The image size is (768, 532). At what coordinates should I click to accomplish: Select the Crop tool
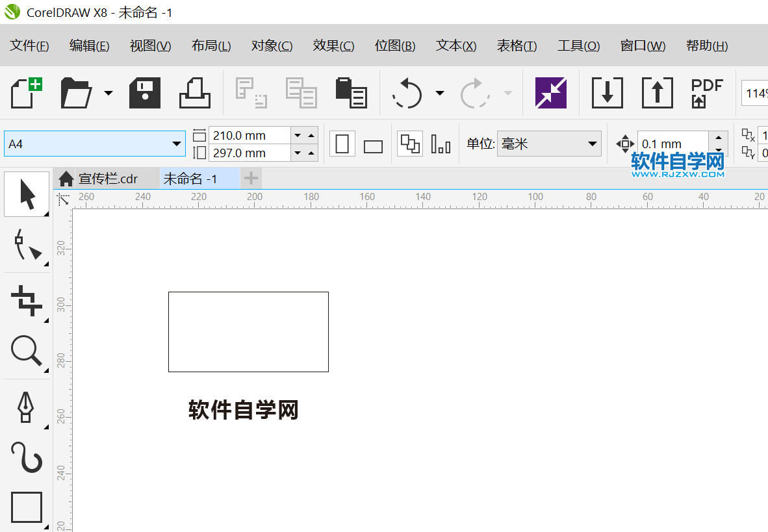[26, 300]
